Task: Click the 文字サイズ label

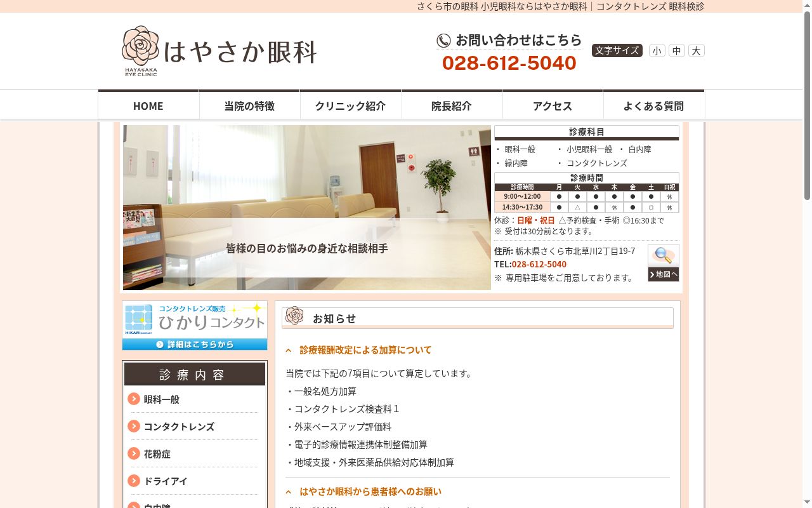Action: pyautogui.click(x=617, y=51)
